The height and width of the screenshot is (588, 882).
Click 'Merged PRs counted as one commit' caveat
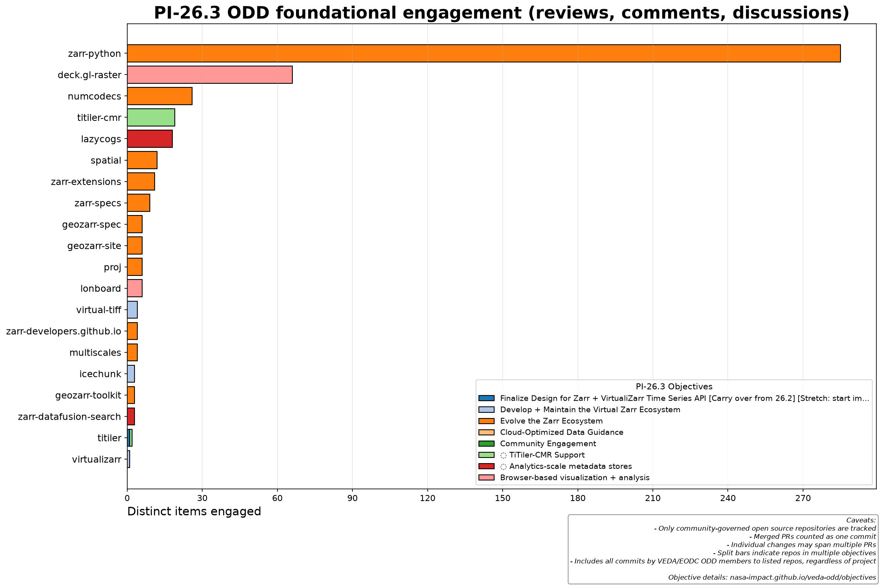pos(813,536)
